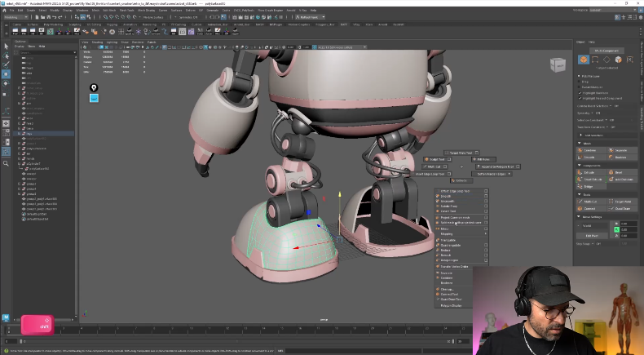Toggle Highlight Nearest Component checkbox
Viewport: 644px width, 355px height.
[580, 98]
